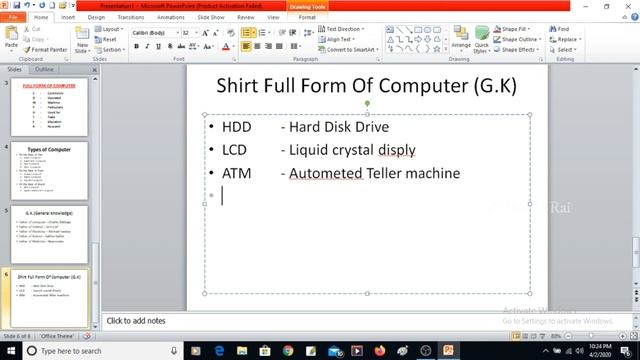Open the font size combo box
Image resolution: width=640 pixels, height=360 pixels.
[x=190, y=33]
